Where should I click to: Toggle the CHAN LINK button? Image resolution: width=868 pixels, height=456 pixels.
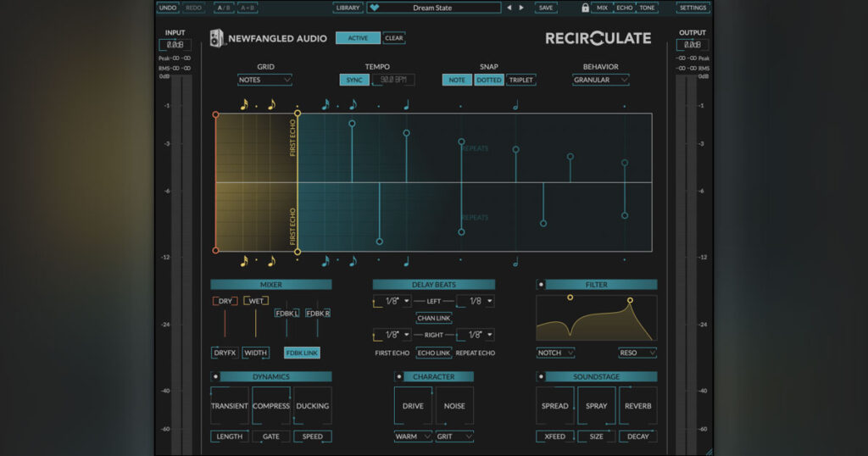click(434, 318)
